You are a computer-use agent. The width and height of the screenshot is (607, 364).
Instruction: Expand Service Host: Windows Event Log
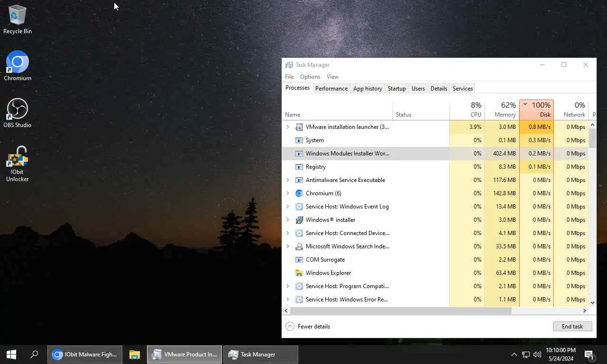pos(287,207)
